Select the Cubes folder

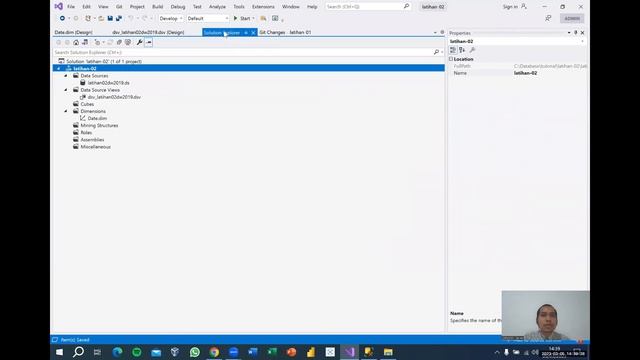[87, 104]
